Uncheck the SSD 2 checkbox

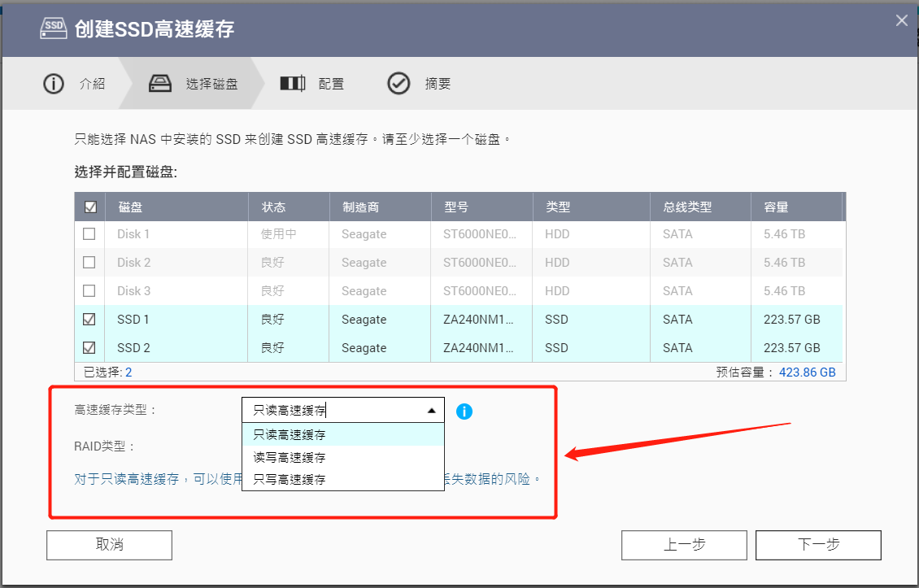[x=90, y=348]
